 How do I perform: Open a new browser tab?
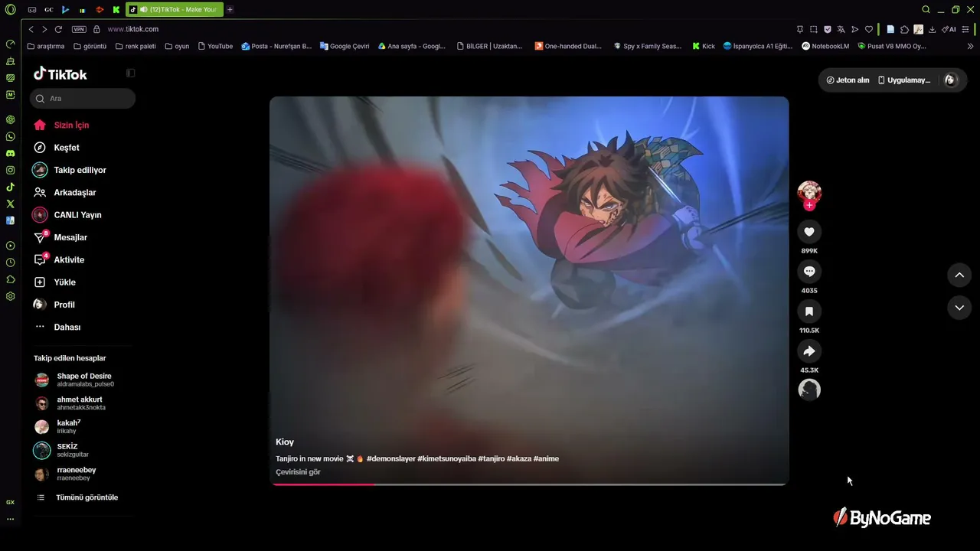(230, 9)
